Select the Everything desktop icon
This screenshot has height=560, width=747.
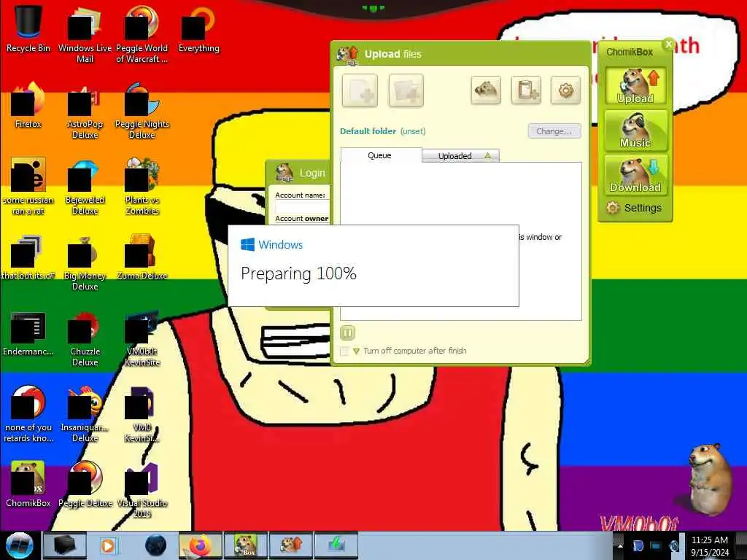[198, 28]
